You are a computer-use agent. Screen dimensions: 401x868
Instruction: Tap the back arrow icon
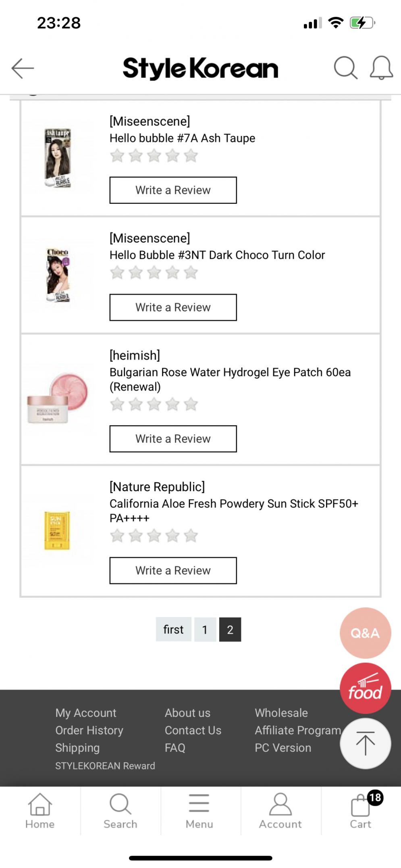23,68
